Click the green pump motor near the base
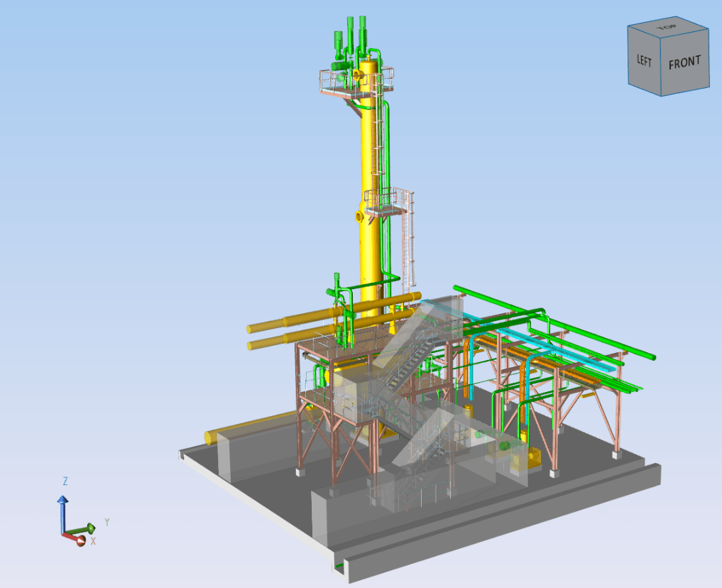 pos(505,446)
